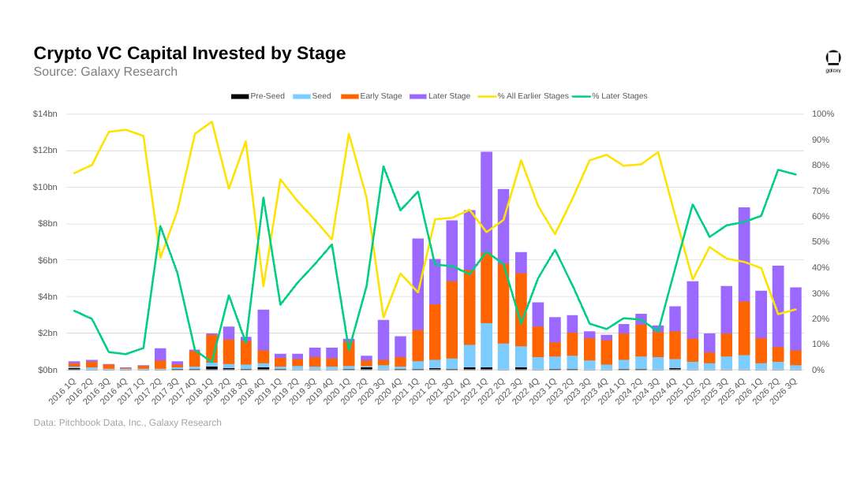
Task: Click the Source: Galaxy Research subtitle
Action: (105, 72)
